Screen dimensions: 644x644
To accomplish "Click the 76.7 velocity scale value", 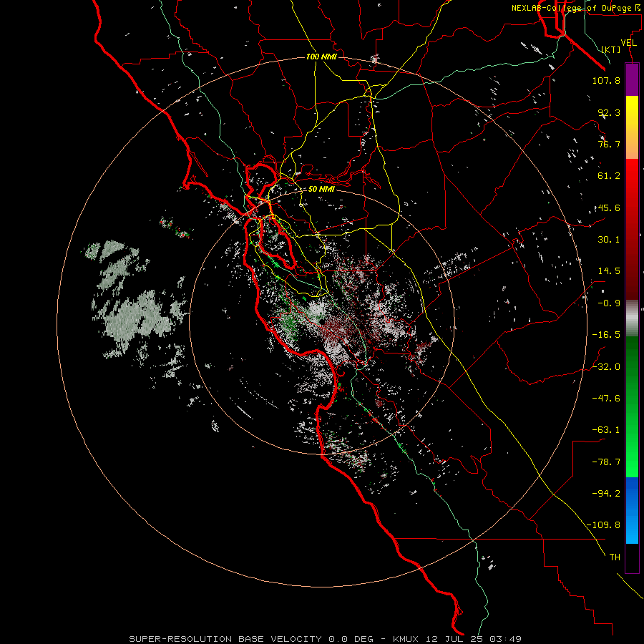I will [x=609, y=144].
